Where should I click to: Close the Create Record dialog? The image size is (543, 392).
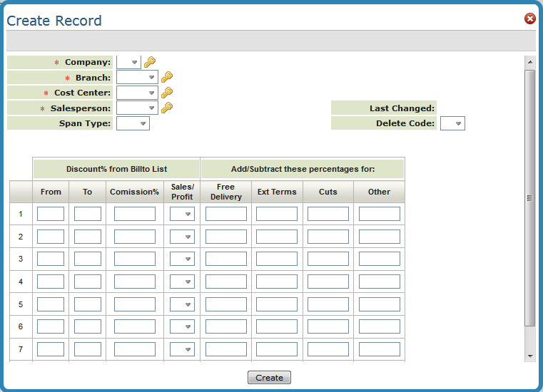530,19
